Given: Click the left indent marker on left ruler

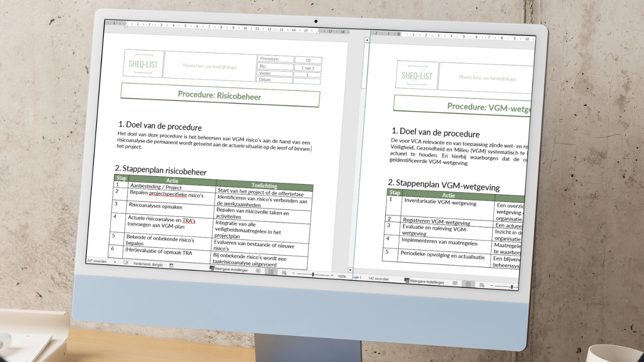Looking at the screenshot, I should tap(126, 25).
